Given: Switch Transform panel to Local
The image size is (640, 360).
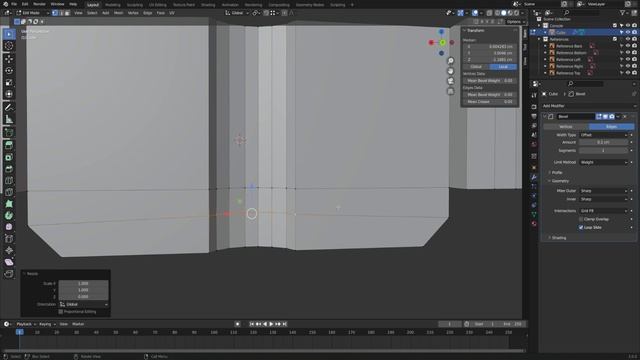Looking at the screenshot, I should [x=503, y=67].
